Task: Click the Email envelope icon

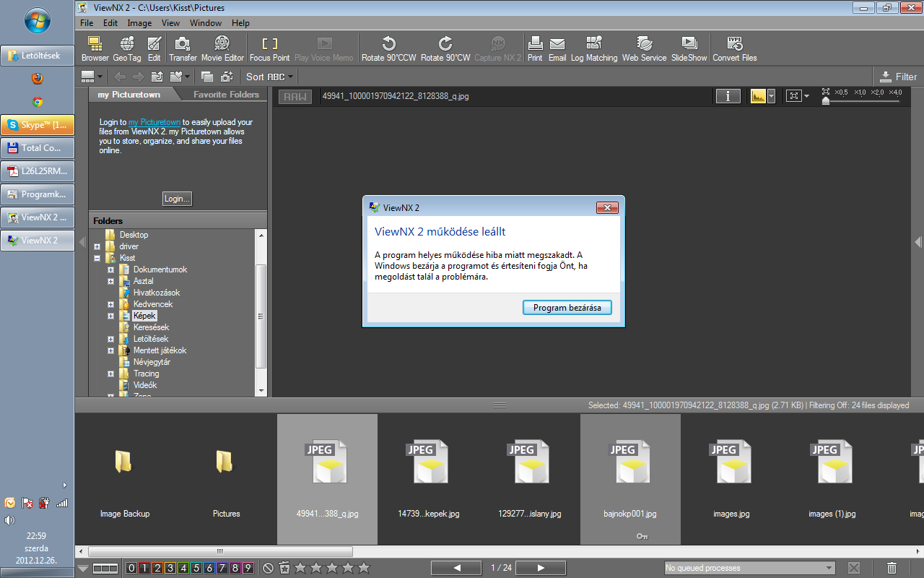Action: (557, 48)
